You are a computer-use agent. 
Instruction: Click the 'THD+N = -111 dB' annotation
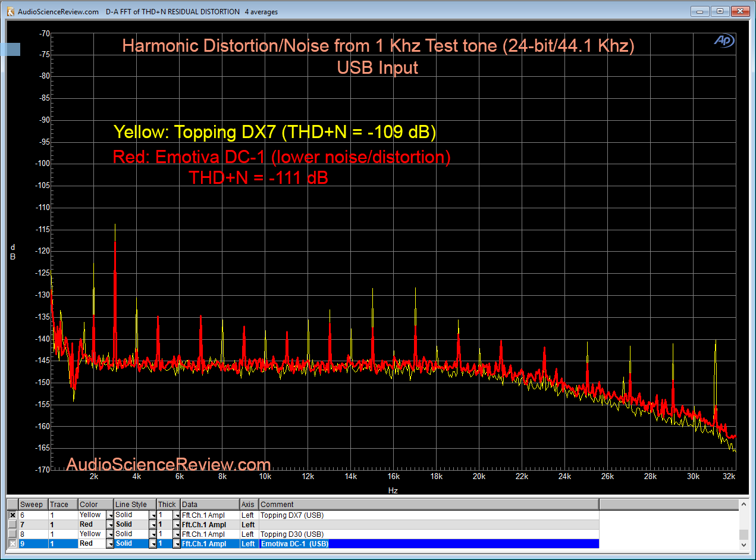click(259, 177)
